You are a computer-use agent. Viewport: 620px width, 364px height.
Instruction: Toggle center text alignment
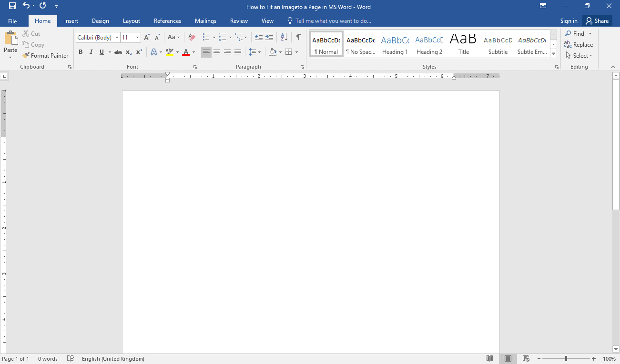216,52
